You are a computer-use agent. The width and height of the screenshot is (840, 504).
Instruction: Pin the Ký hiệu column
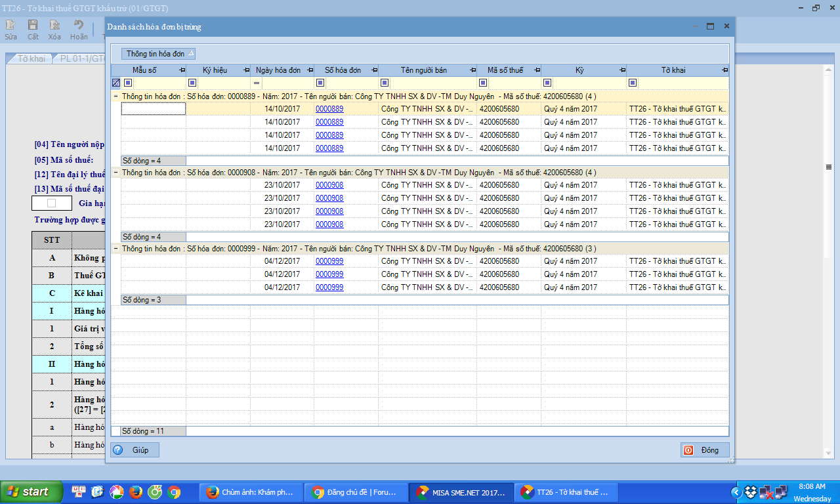click(x=246, y=70)
